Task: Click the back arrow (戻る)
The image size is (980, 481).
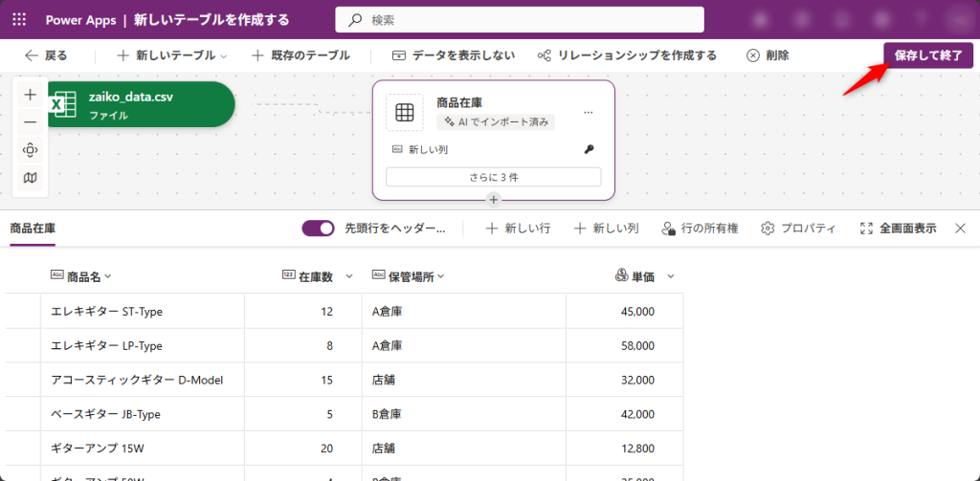Action: [x=46, y=55]
